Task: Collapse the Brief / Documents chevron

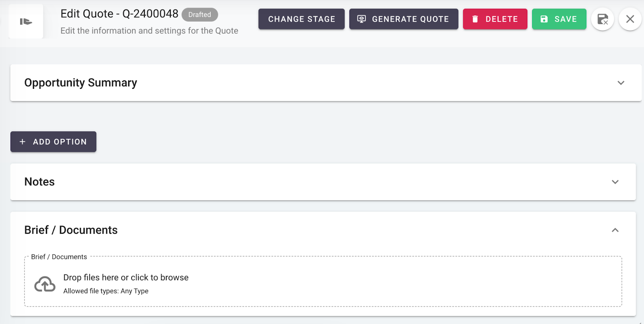Action: [615, 230]
